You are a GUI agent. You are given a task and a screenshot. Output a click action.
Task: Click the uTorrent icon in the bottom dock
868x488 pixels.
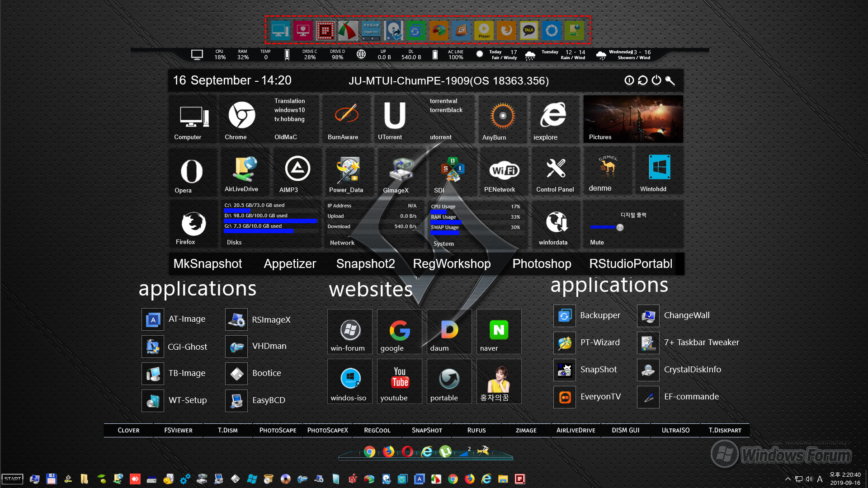tap(445, 451)
